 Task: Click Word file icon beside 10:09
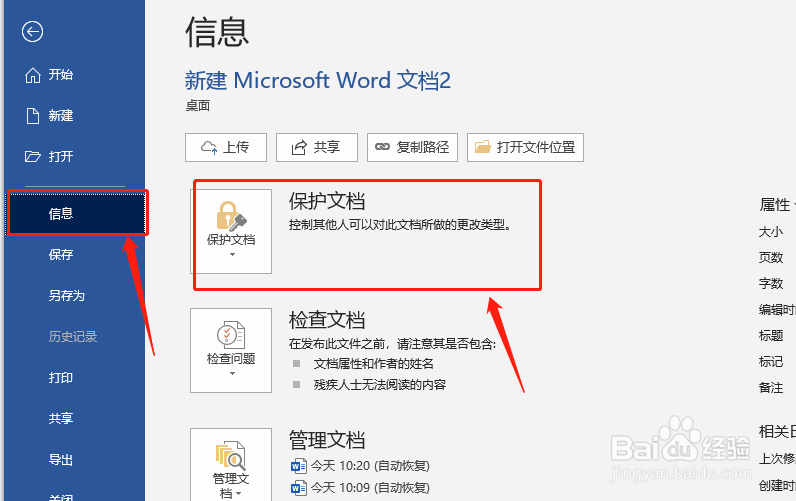click(x=298, y=488)
